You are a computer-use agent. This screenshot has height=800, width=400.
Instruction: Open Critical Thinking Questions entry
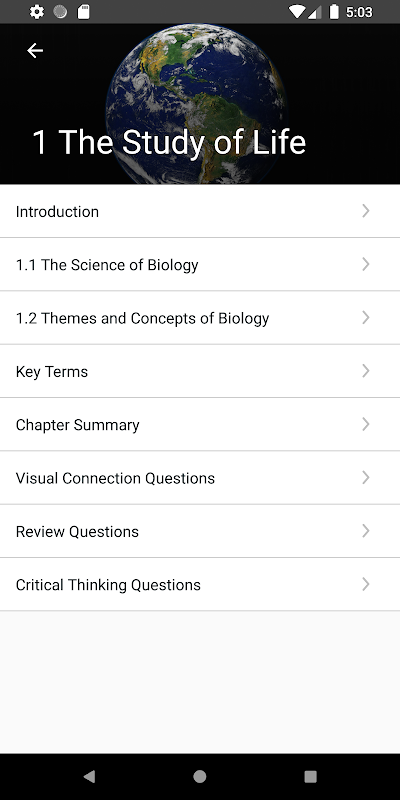click(200, 585)
